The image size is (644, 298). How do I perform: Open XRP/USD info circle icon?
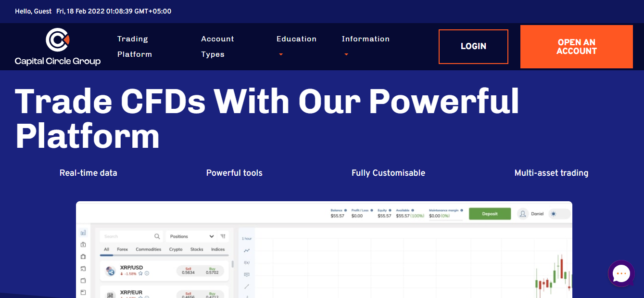(x=147, y=273)
